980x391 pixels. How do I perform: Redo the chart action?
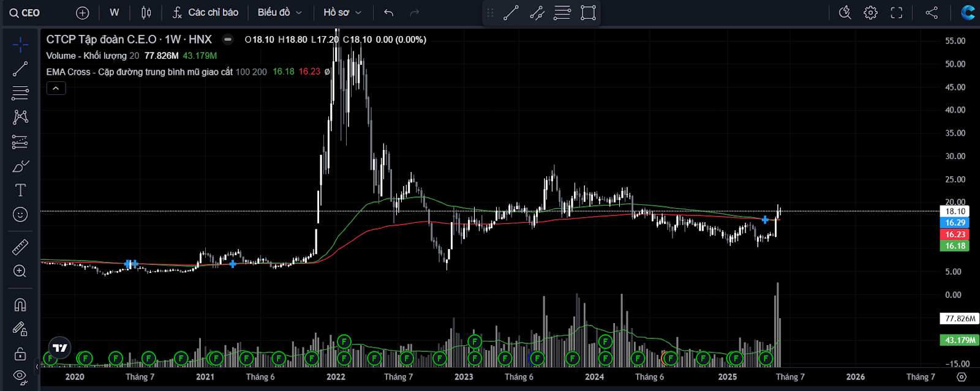[x=415, y=12]
